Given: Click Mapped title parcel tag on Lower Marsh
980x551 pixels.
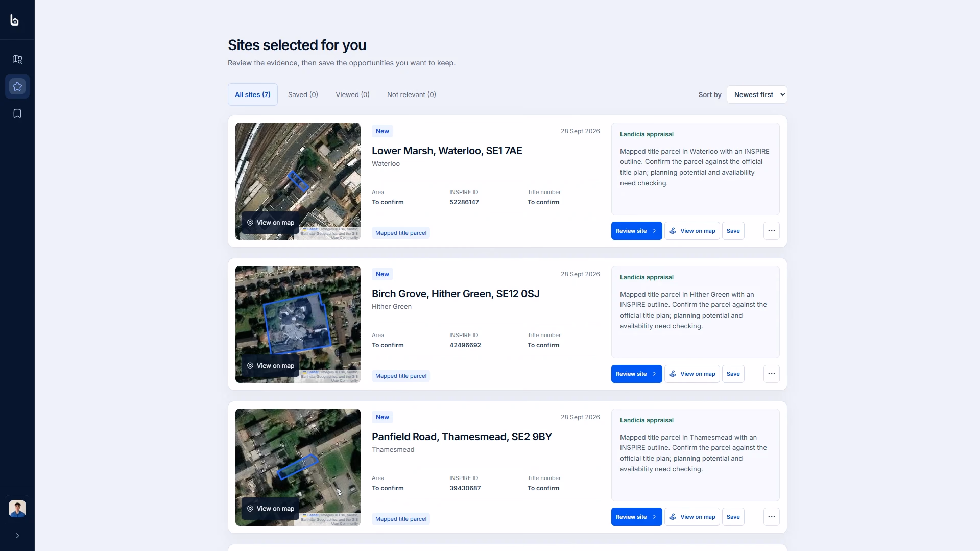Looking at the screenshot, I should (x=401, y=233).
